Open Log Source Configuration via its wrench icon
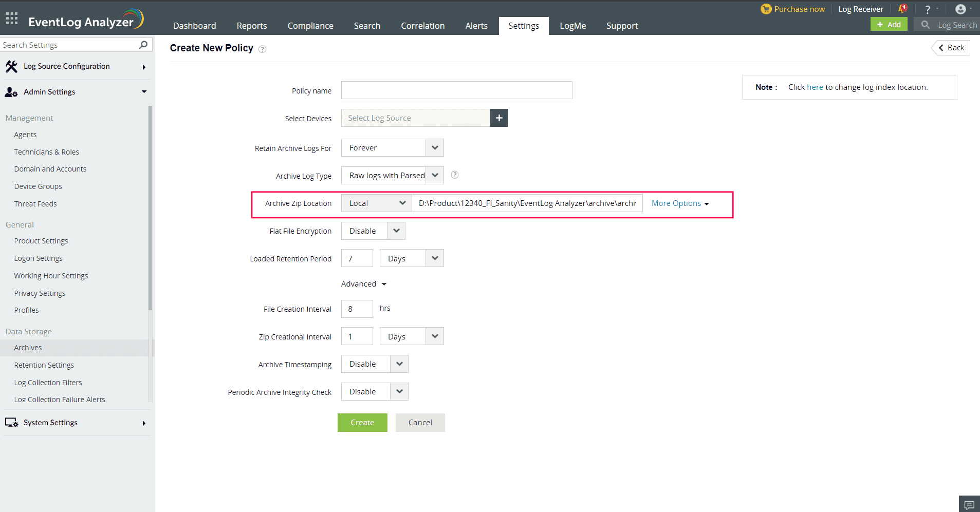Viewport: 980px width, 512px height. pos(12,66)
